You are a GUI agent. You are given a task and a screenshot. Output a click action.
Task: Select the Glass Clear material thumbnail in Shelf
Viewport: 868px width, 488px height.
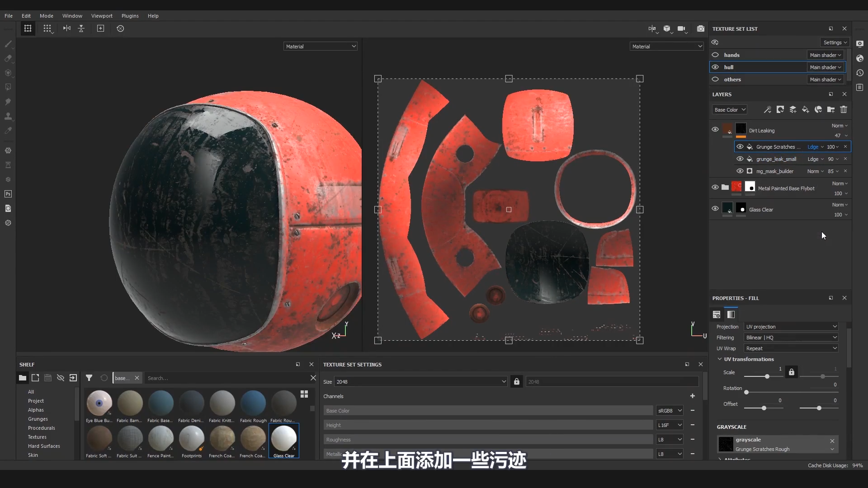284,441
